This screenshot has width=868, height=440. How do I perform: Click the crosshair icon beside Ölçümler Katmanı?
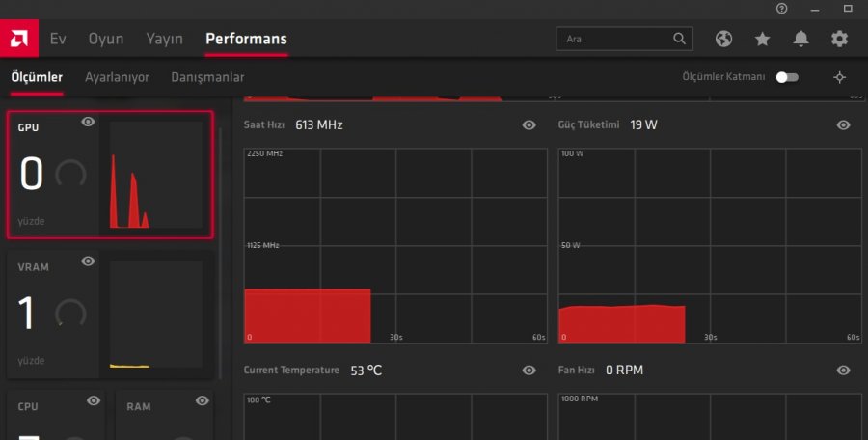tap(839, 77)
